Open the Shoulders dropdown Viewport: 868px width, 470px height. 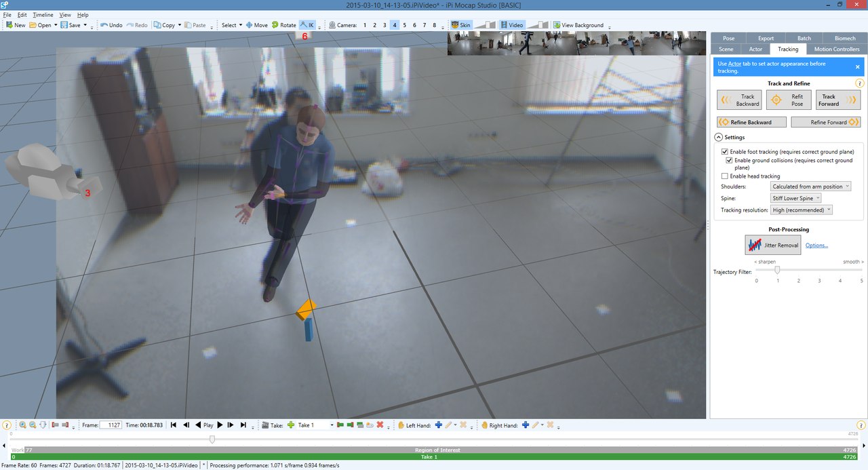[810, 187]
